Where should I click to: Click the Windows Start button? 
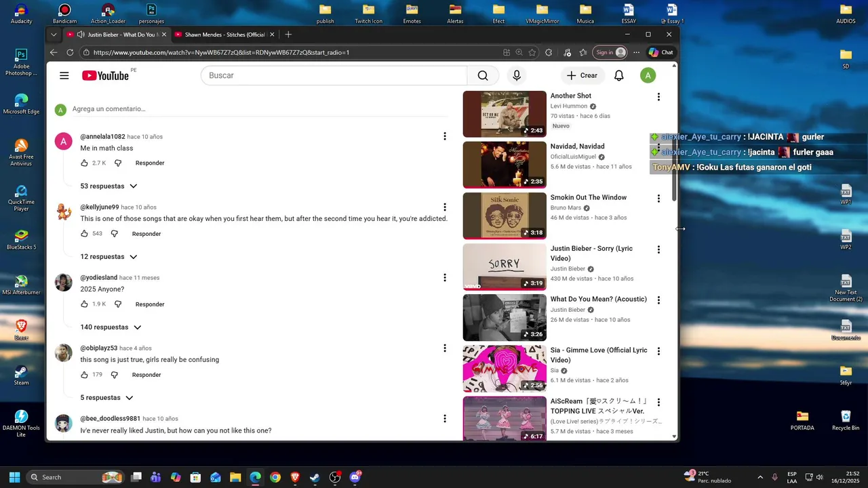coord(14,477)
